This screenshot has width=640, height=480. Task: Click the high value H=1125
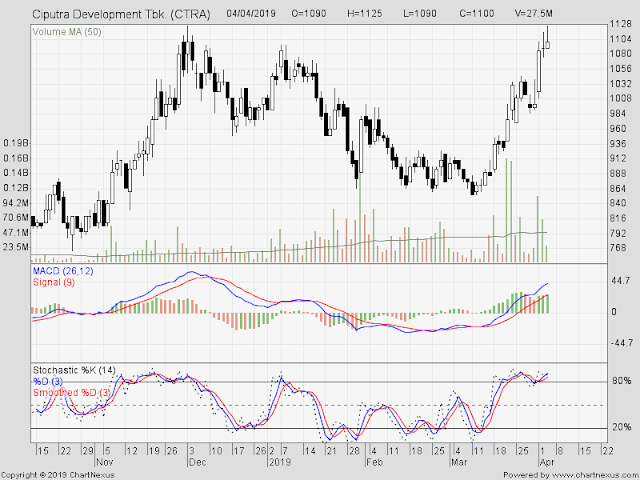tap(364, 13)
